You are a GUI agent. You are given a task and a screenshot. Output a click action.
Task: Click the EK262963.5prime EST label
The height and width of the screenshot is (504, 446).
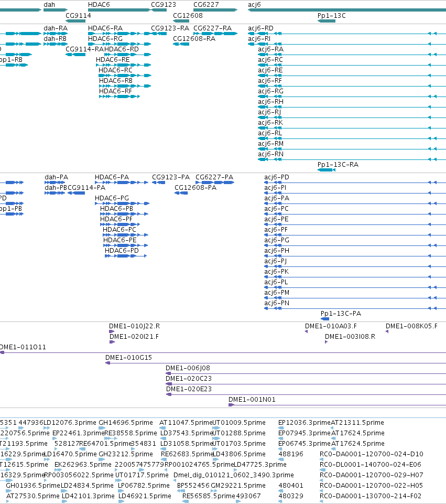83,465
